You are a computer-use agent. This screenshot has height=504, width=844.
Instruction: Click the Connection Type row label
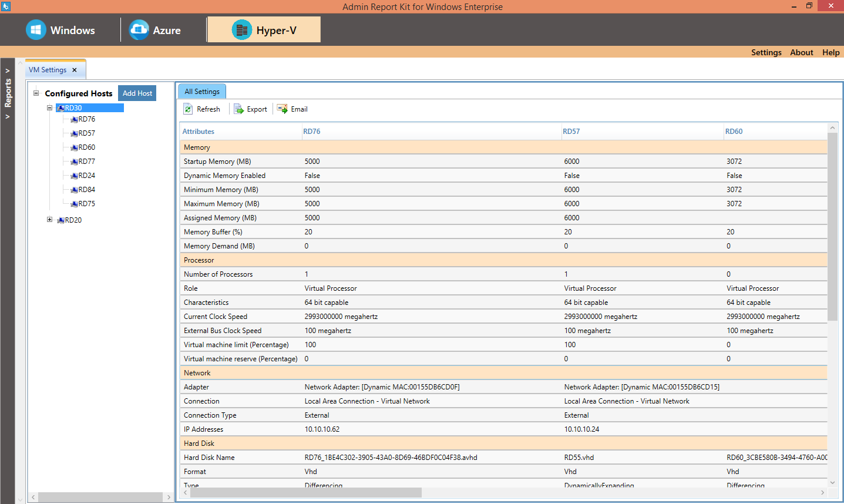[210, 415]
